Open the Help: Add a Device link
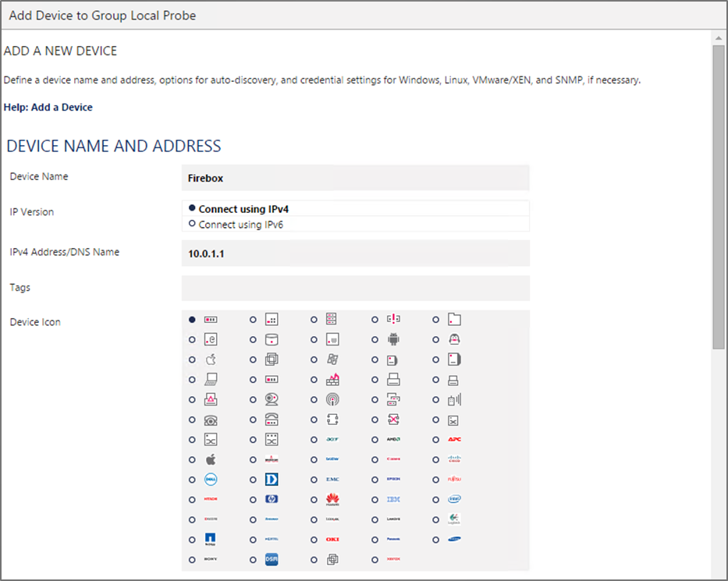The image size is (728, 581). 48,108
